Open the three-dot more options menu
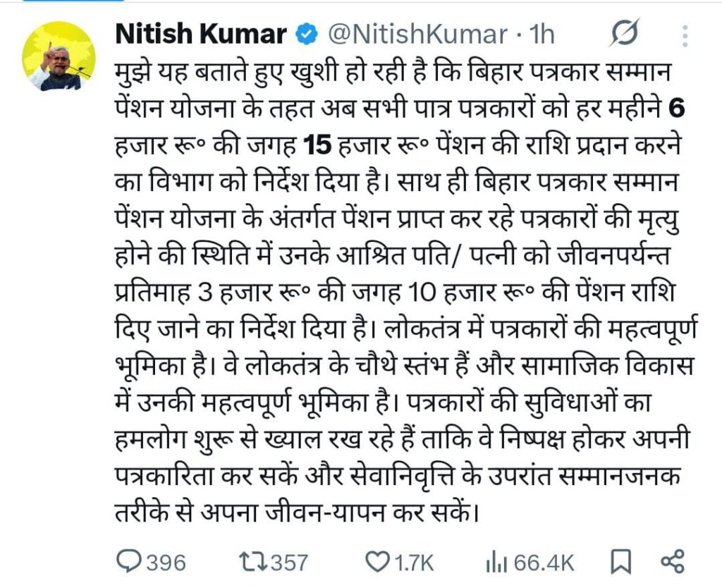Screen dimensions: 722x588 (685, 34)
